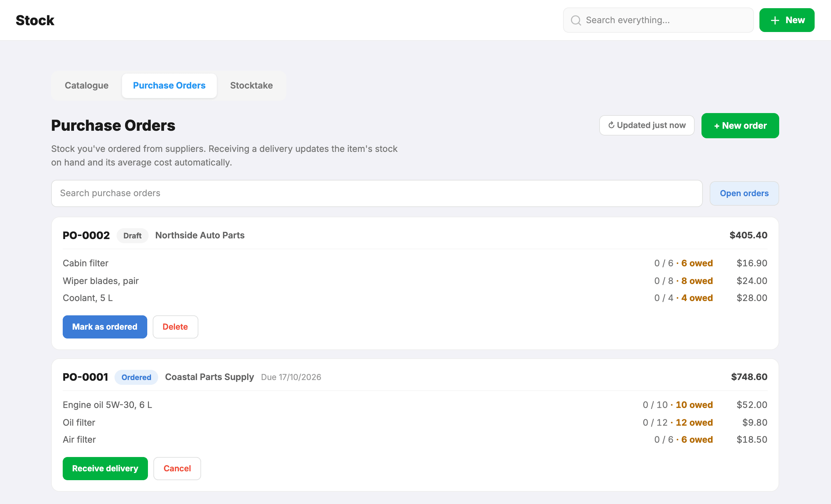Click the 10 owed quantity label
This screenshot has width=831, height=504.
(694, 405)
